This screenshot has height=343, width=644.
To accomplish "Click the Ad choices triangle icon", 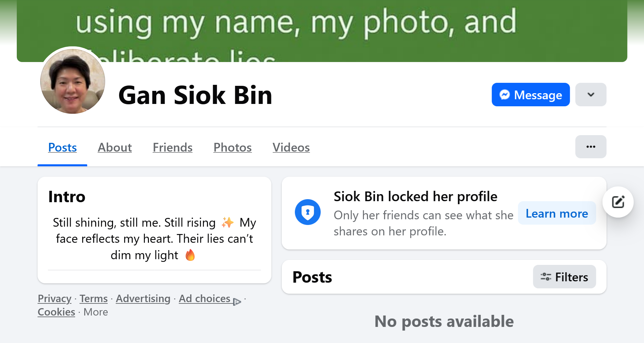I will point(237,301).
